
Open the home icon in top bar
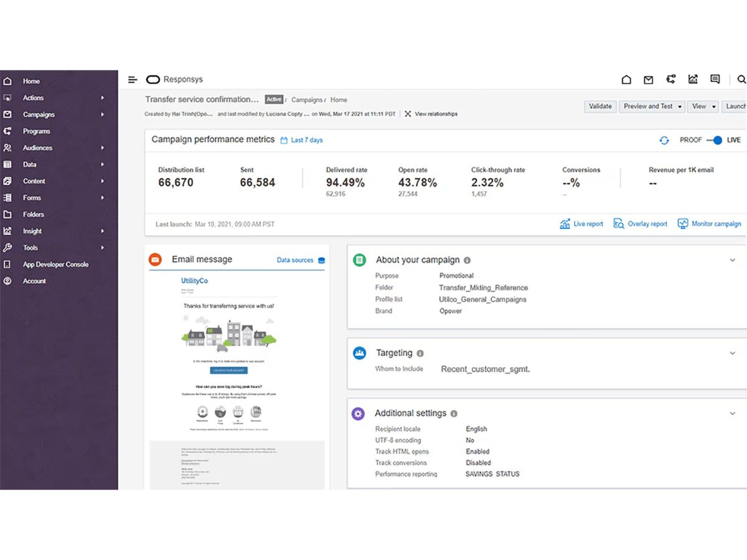point(626,80)
